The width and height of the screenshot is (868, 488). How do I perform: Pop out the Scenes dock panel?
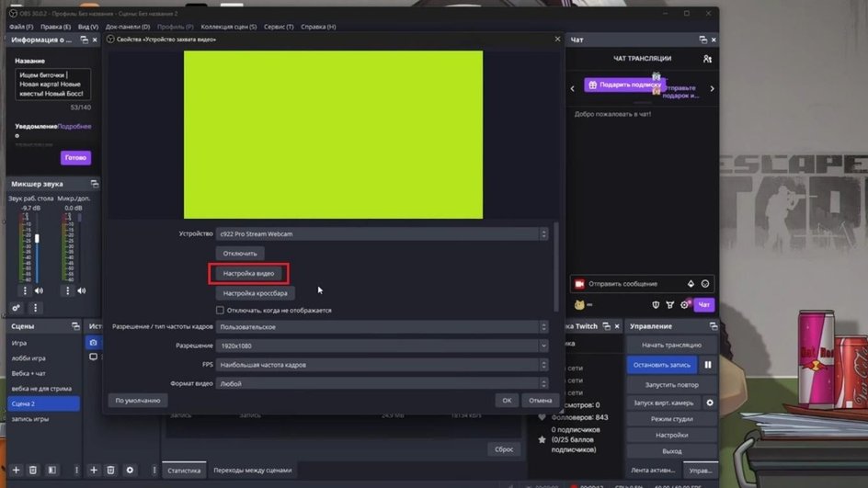tap(75, 326)
